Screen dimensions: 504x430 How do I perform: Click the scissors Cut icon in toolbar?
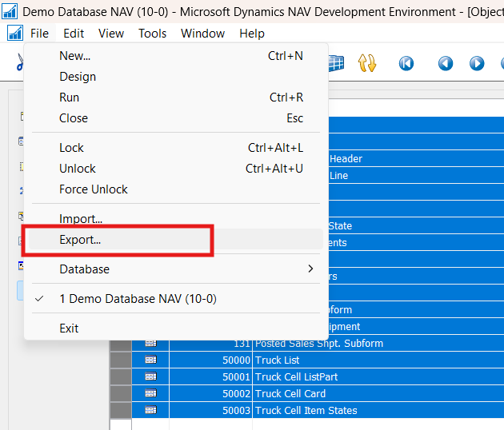tap(19, 63)
